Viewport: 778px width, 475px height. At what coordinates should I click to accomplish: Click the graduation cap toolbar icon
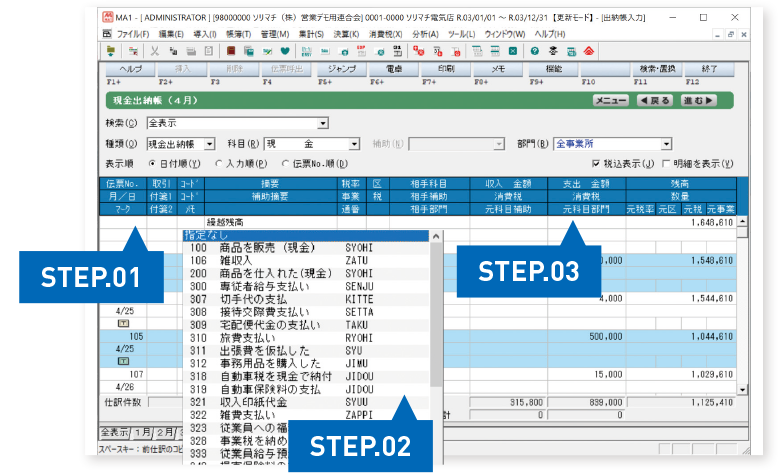[x=552, y=50]
